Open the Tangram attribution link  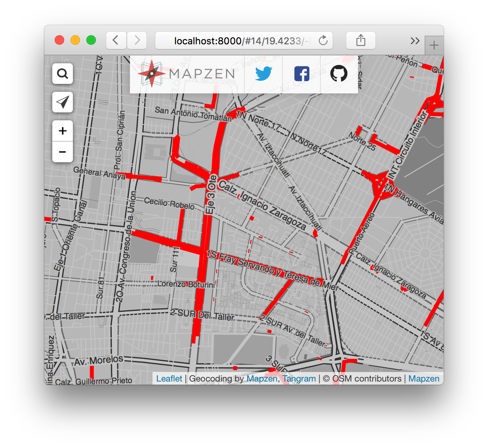(299, 379)
